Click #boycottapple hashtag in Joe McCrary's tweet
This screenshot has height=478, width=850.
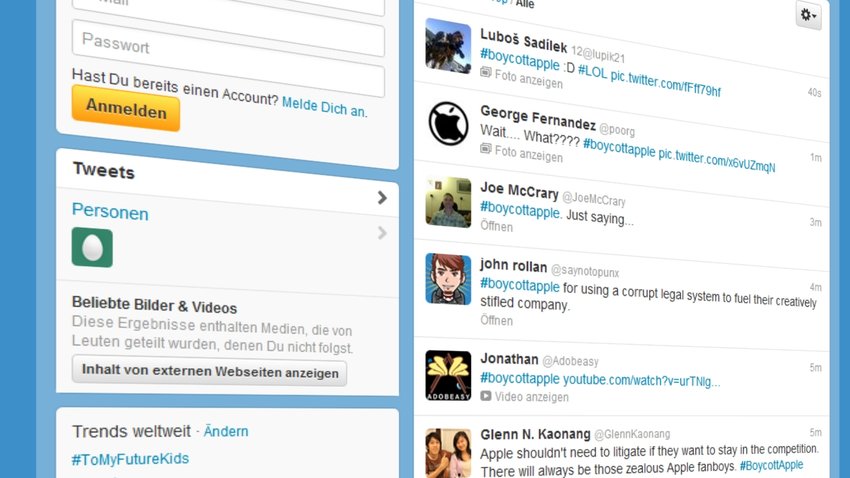click(x=520, y=210)
